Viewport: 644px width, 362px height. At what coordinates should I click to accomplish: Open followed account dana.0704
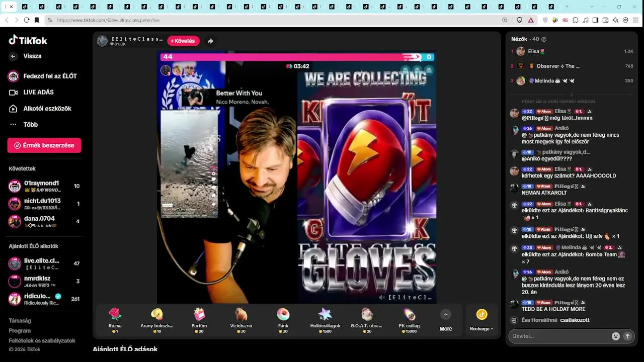[x=44, y=221]
